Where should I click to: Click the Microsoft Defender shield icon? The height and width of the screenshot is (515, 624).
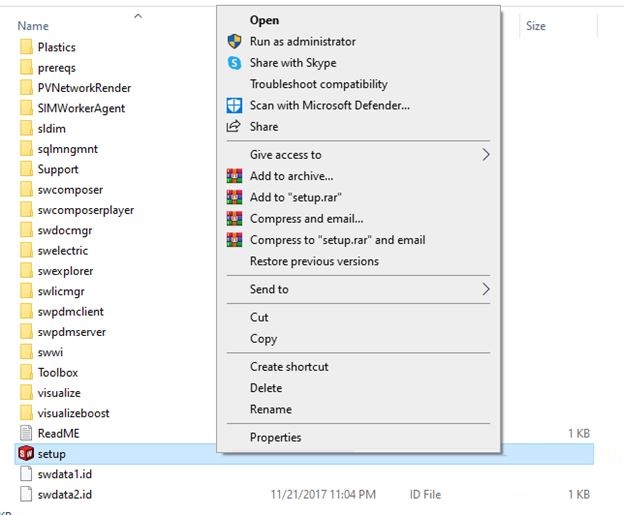coord(234,105)
